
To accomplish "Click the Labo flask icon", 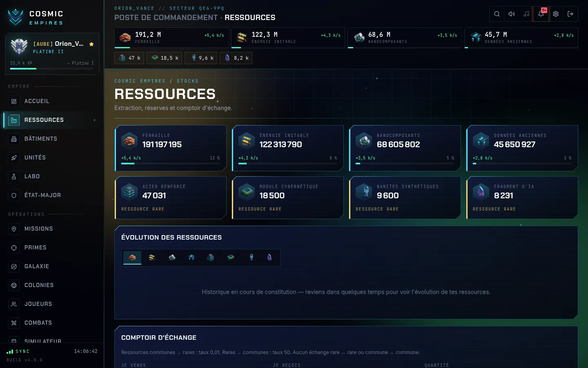I will (x=14, y=177).
